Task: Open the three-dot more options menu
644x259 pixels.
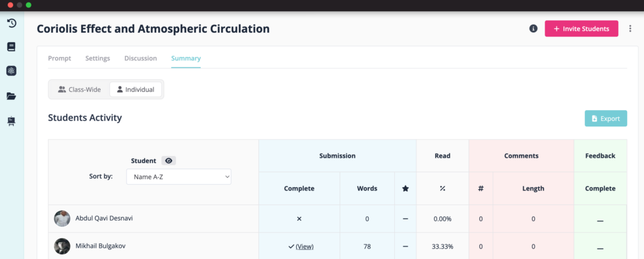Action: coord(630,29)
